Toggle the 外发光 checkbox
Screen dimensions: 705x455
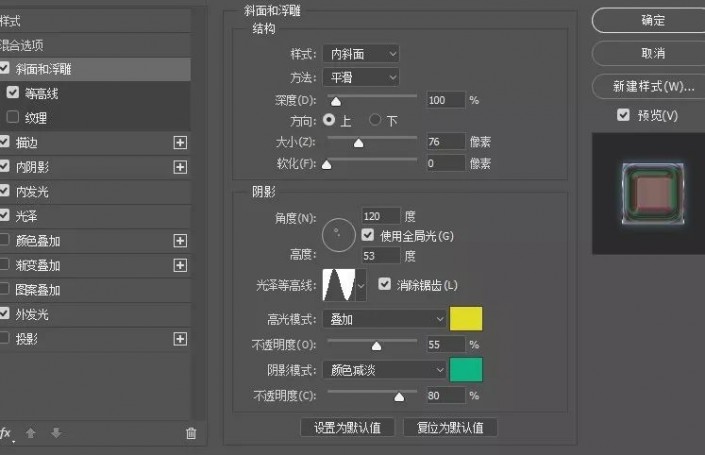[x=4, y=313]
